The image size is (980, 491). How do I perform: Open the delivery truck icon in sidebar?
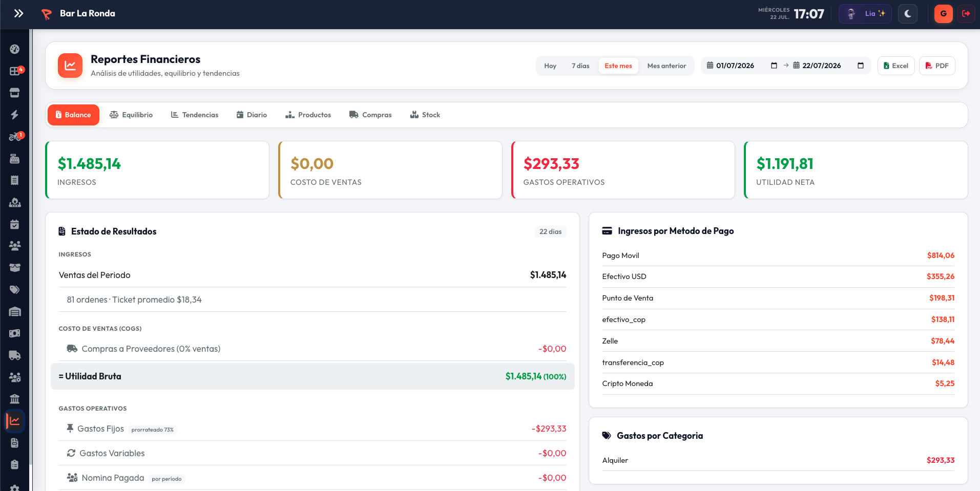pyautogui.click(x=15, y=355)
